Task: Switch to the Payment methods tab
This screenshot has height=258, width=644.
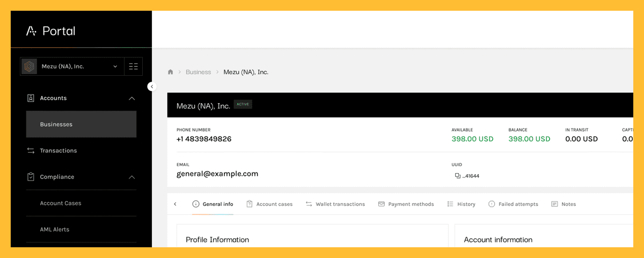Action: (406, 204)
